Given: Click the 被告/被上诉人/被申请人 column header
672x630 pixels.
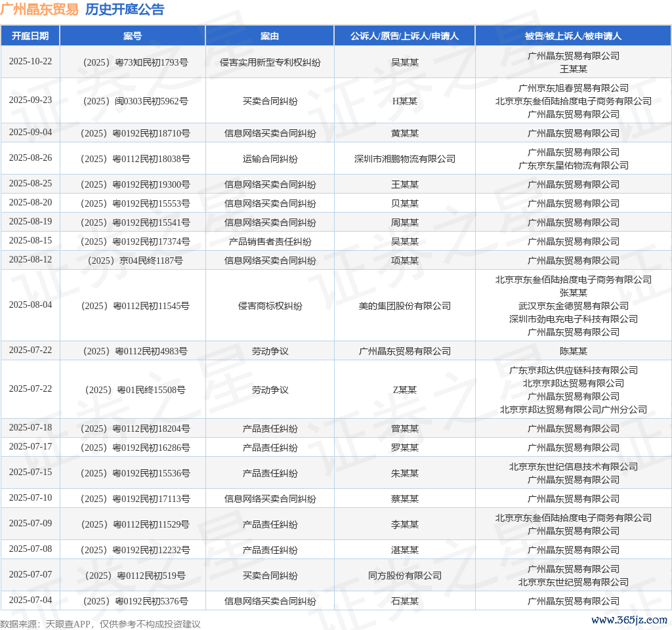Looking at the screenshot, I should coord(573,36).
